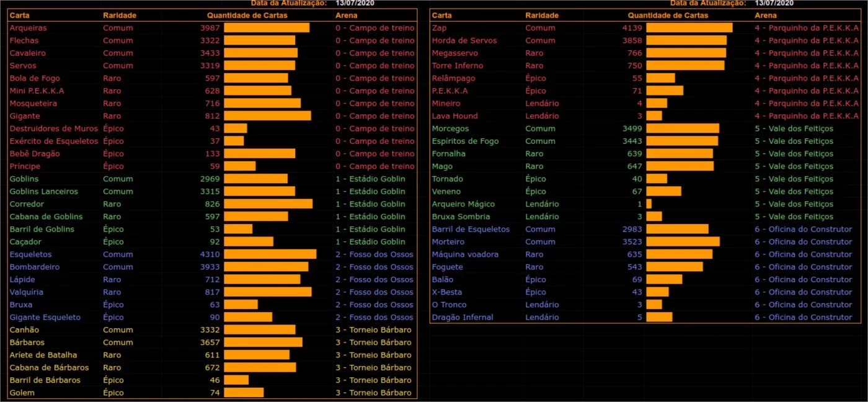868x402 pixels.
Task: Click the Bruxa Sombria cell
Action: (x=461, y=217)
